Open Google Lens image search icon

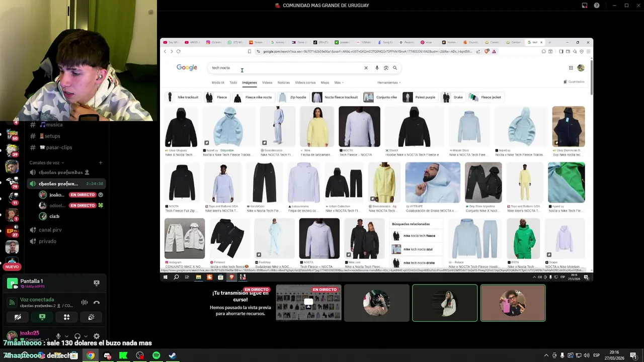(x=386, y=68)
